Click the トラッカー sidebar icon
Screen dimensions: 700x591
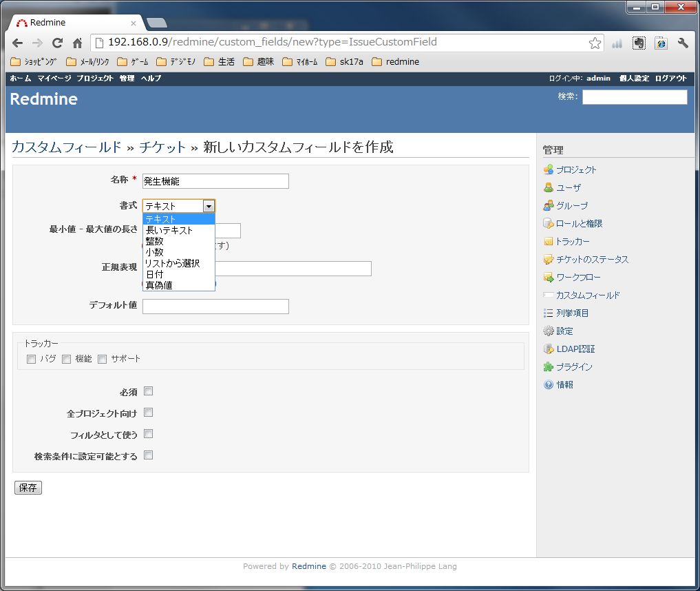point(548,241)
